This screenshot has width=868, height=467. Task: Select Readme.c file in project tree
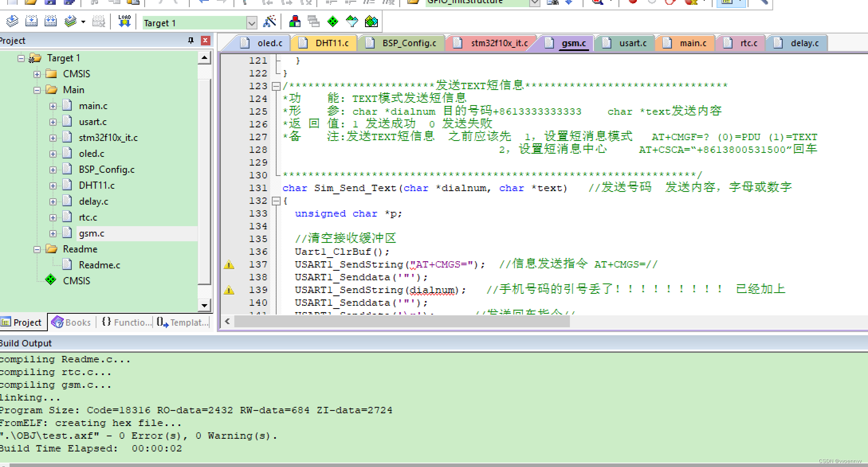(99, 265)
